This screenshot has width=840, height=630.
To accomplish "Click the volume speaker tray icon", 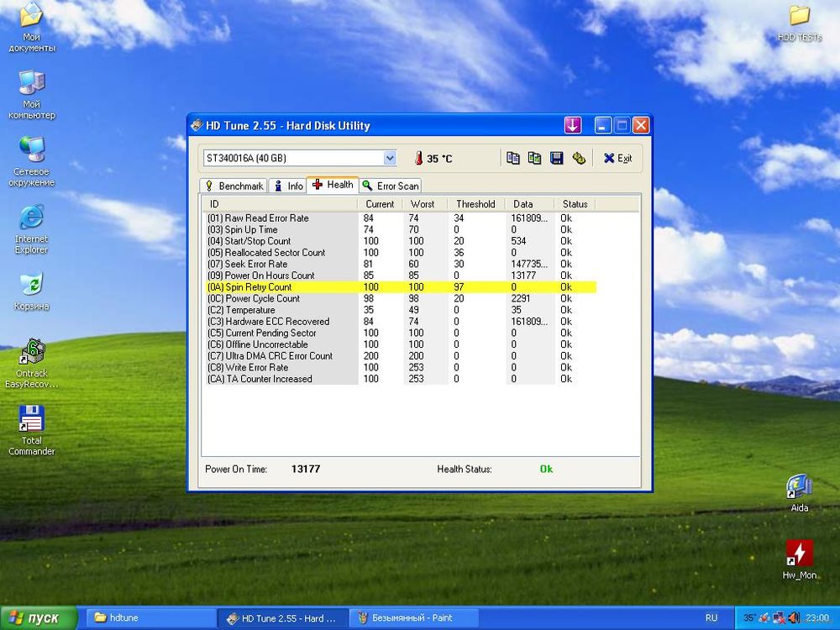I will pyautogui.click(x=794, y=618).
